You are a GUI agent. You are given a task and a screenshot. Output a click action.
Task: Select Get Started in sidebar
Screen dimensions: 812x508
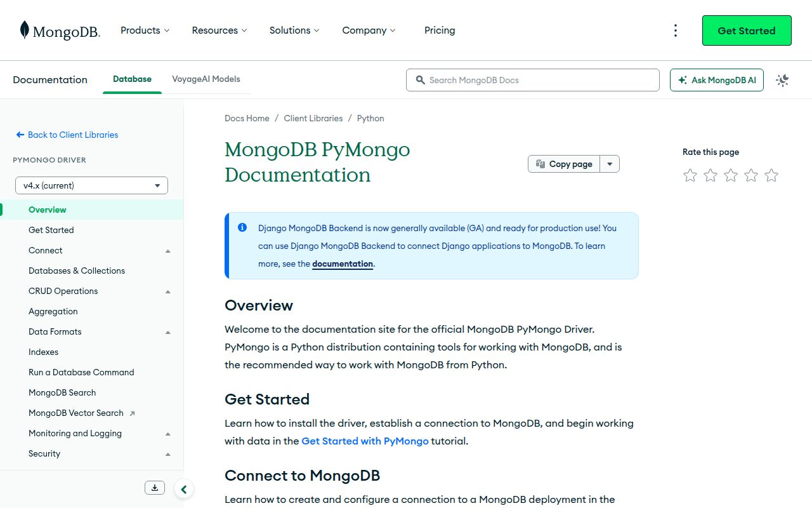pyautogui.click(x=92, y=230)
